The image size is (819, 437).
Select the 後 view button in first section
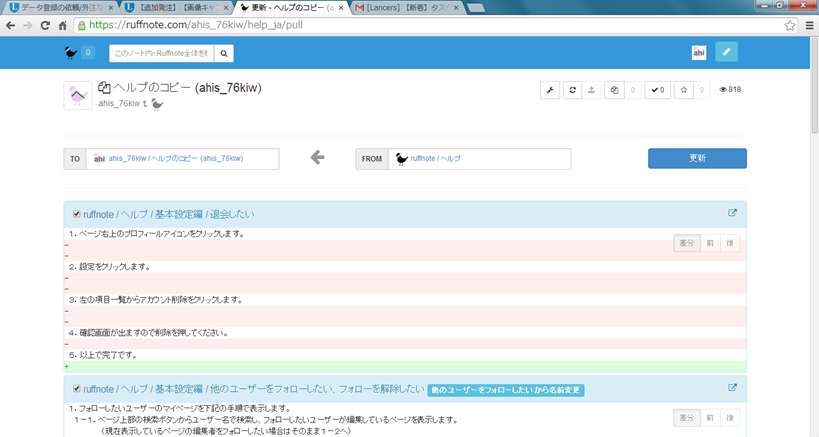pyautogui.click(x=729, y=242)
